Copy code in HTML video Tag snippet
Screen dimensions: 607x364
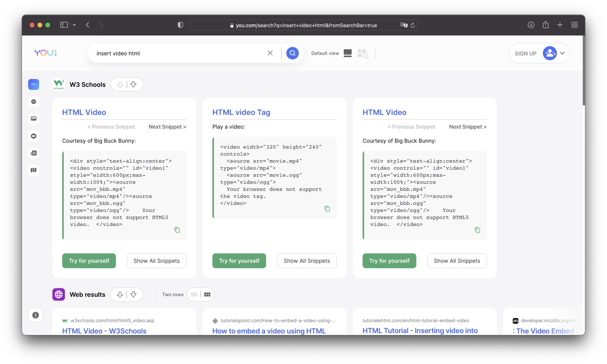[327, 209]
